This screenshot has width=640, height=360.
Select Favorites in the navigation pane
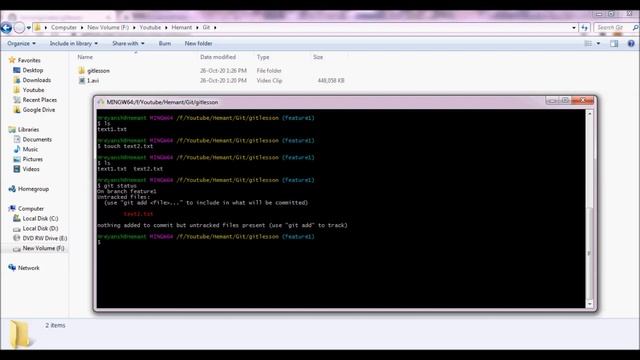(x=24, y=60)
